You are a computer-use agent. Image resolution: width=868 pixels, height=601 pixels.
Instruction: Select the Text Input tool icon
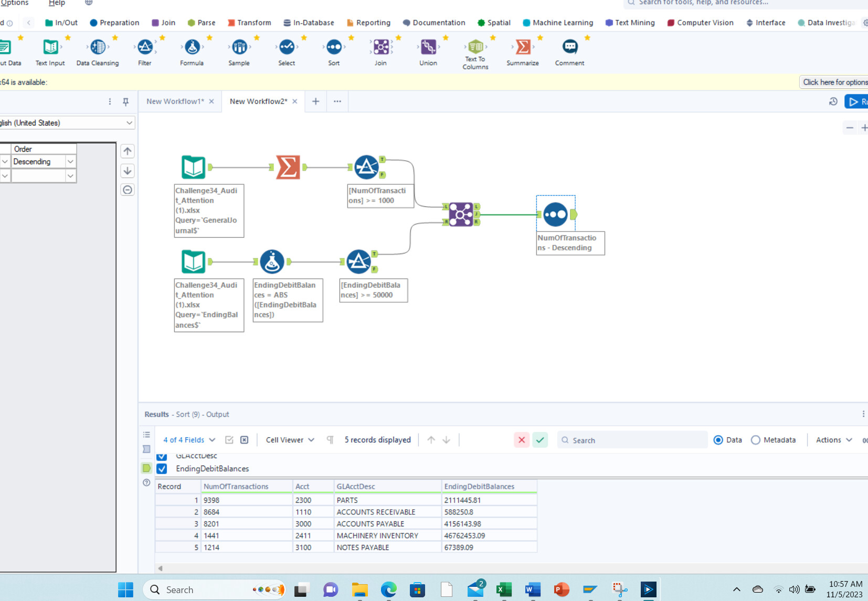pyautogui.click(x=50, y=47)
